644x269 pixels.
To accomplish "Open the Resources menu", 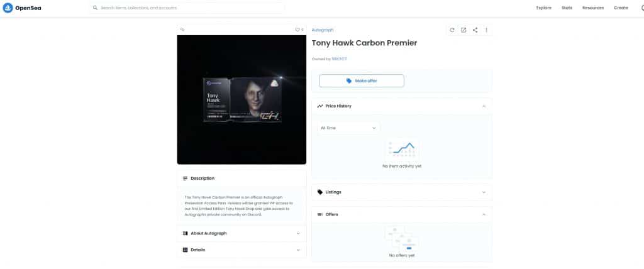I will [x=592, y=8].
